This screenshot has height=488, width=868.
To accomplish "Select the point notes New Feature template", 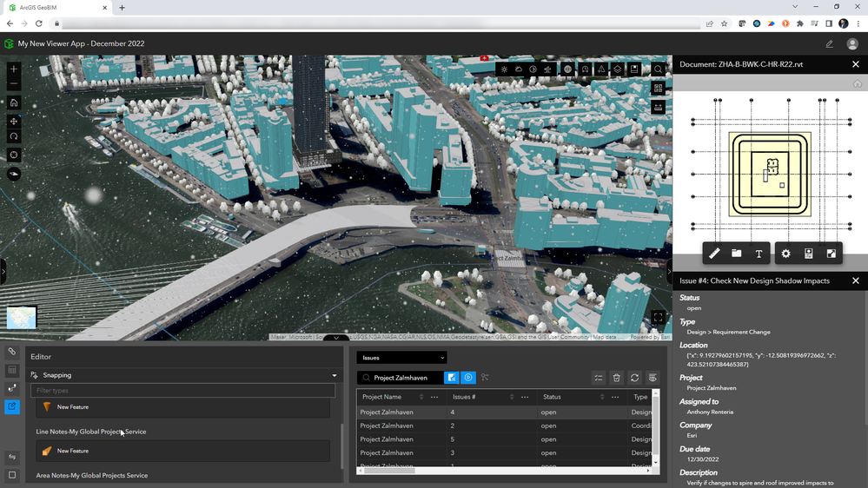I will (183, 406).
